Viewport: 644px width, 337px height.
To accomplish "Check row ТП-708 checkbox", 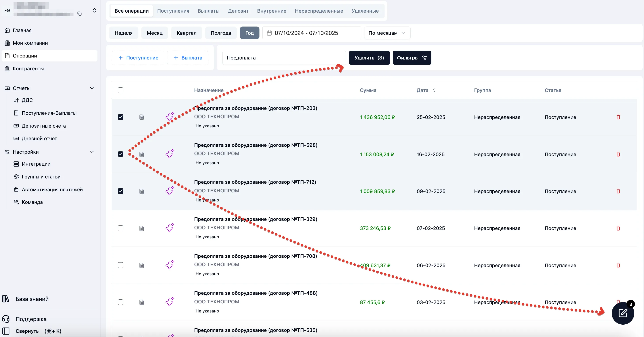I will point(120,265).
